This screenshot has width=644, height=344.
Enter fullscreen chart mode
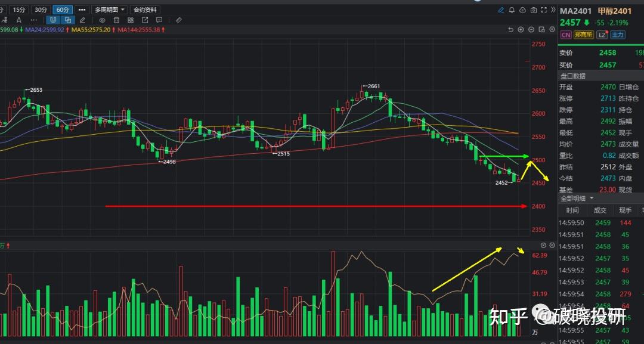click(x=544, y=10)
